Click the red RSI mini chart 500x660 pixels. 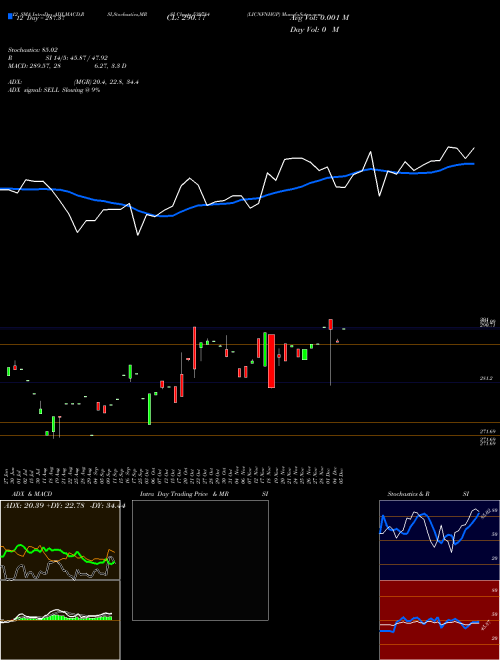439,620
